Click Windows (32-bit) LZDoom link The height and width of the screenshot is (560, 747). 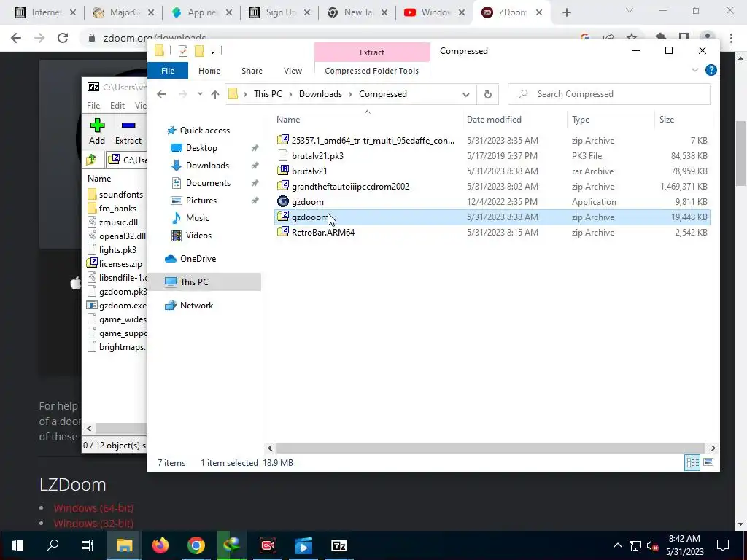click(93, 524)
